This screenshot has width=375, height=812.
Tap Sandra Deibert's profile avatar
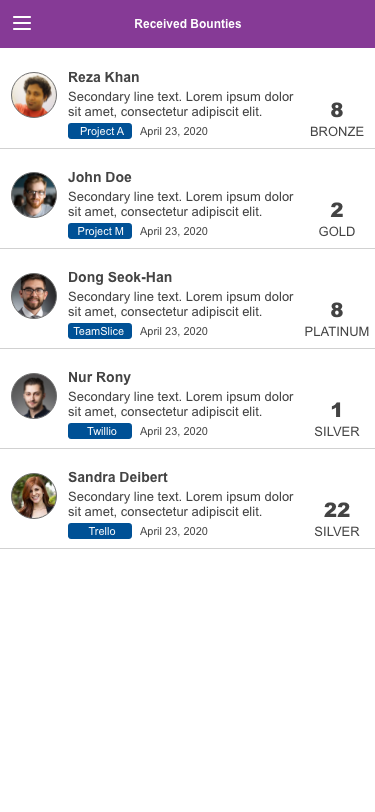click(34, 496)
